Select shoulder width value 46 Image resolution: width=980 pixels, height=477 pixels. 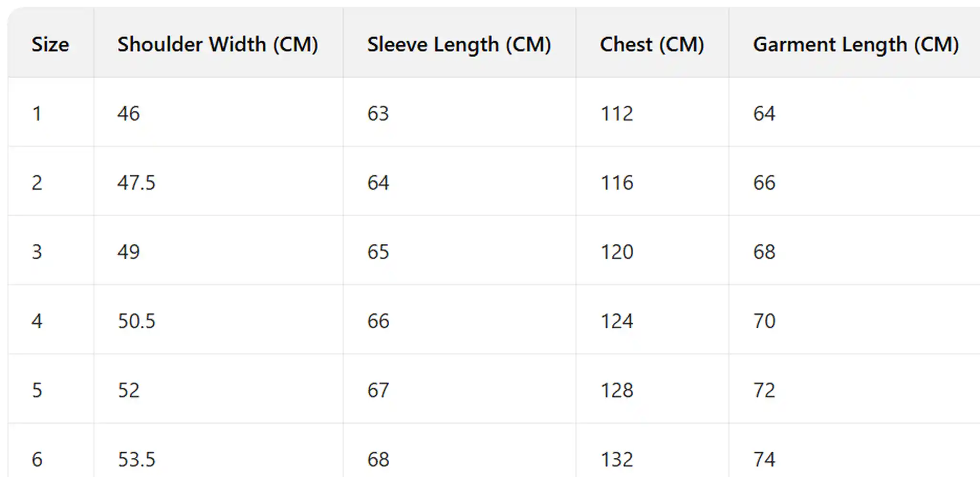pos(128,114)
